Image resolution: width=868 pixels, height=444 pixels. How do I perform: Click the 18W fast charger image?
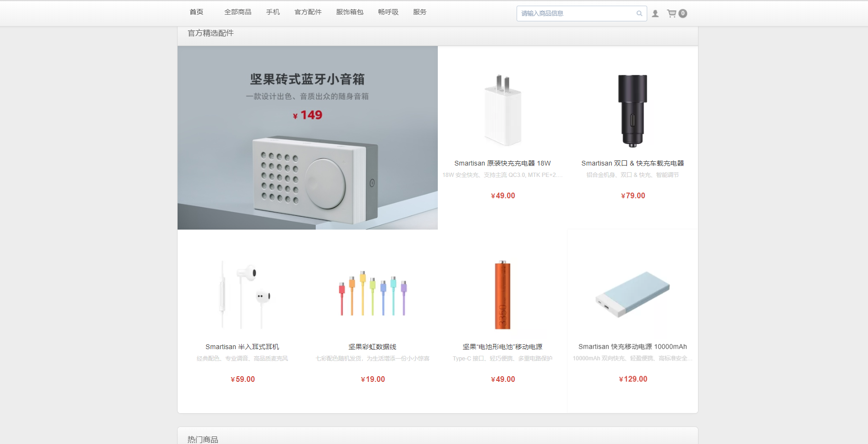(503, 111)
